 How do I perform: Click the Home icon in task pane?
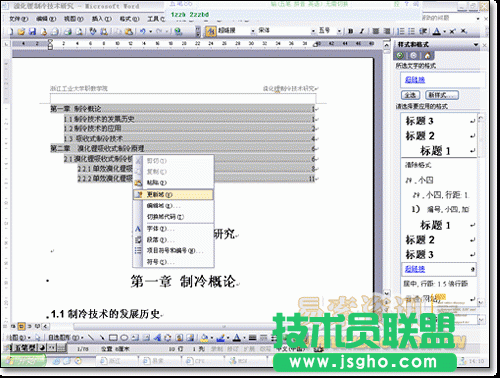point(427,55)
